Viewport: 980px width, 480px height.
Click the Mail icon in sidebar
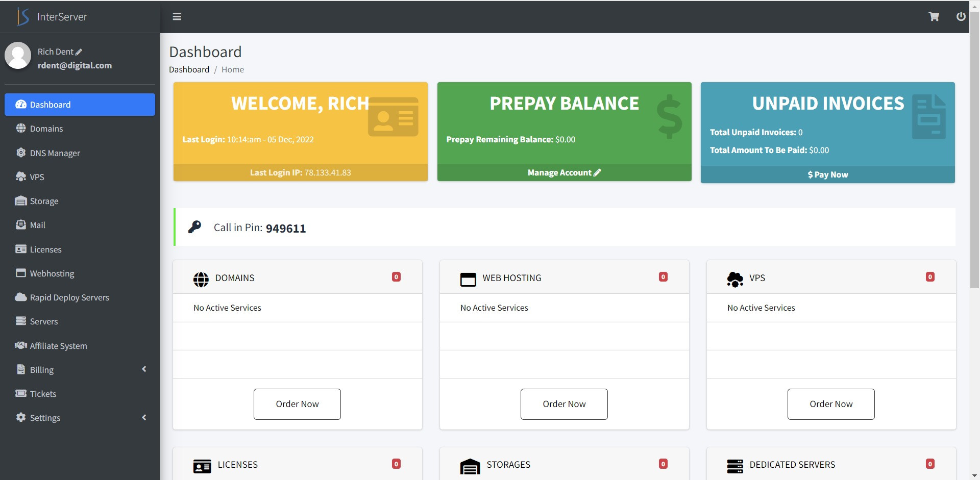[21, 225]
